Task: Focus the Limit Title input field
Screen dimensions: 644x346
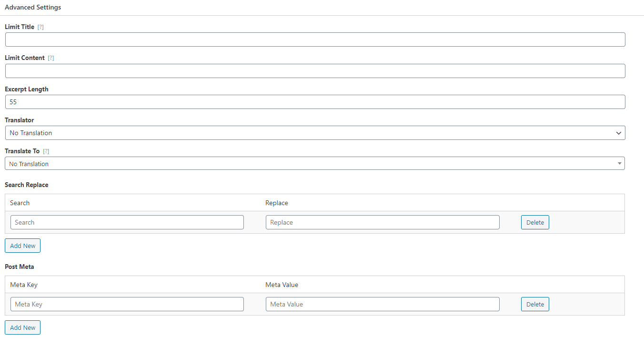Action: 314,40
